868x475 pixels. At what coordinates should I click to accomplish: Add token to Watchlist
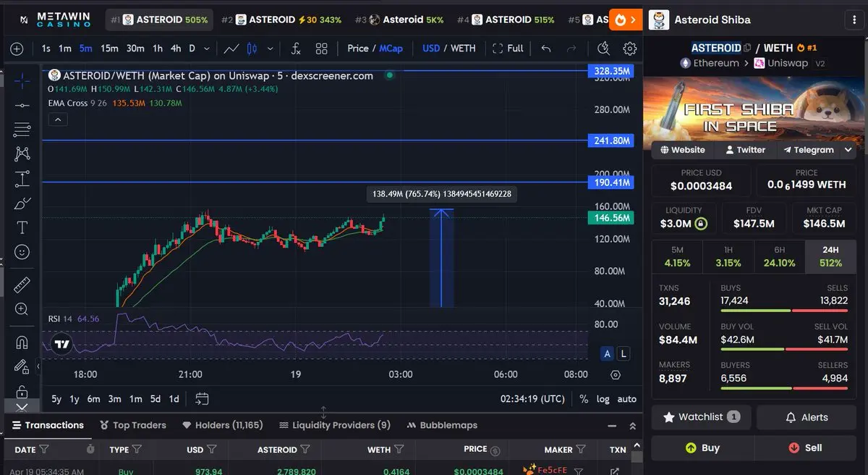[702, 417]
